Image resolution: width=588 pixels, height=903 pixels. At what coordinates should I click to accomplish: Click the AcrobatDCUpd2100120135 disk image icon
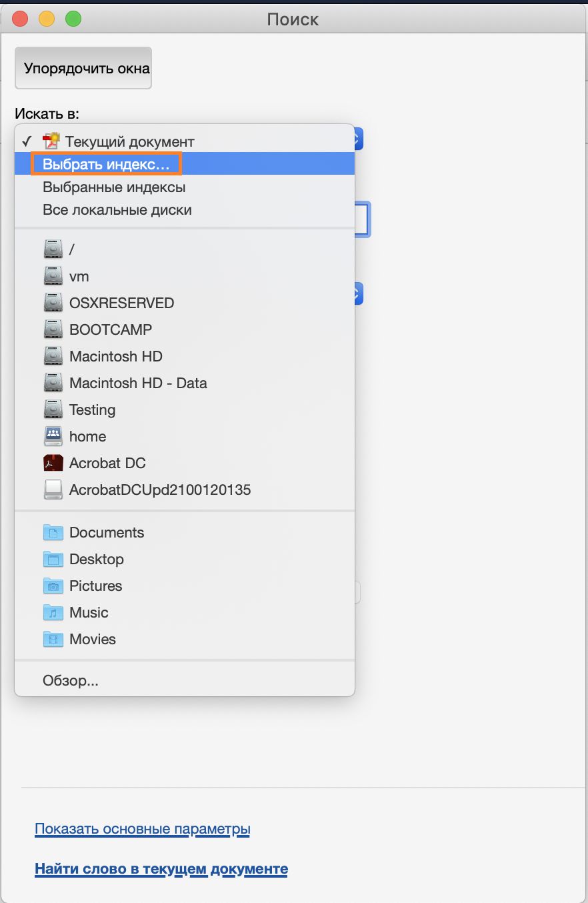pyautogui.click(x=53, y=490)
